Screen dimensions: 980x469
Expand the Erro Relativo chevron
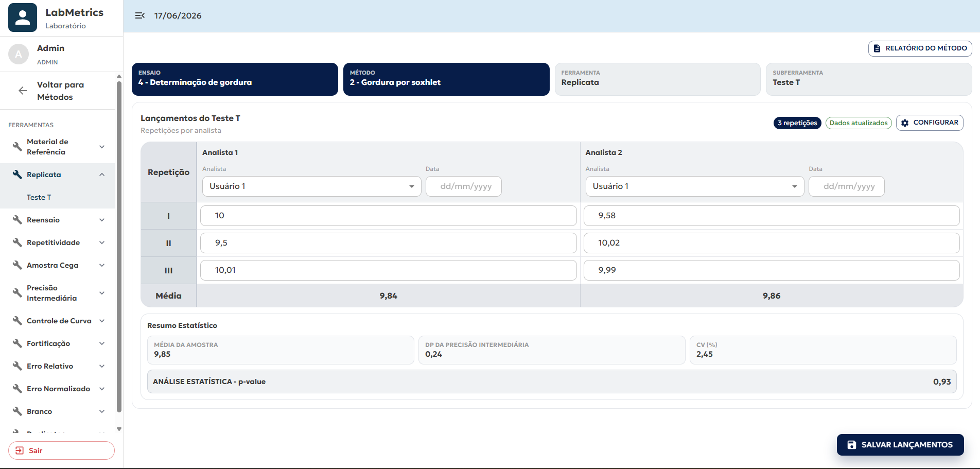click(x=102, y=366)
